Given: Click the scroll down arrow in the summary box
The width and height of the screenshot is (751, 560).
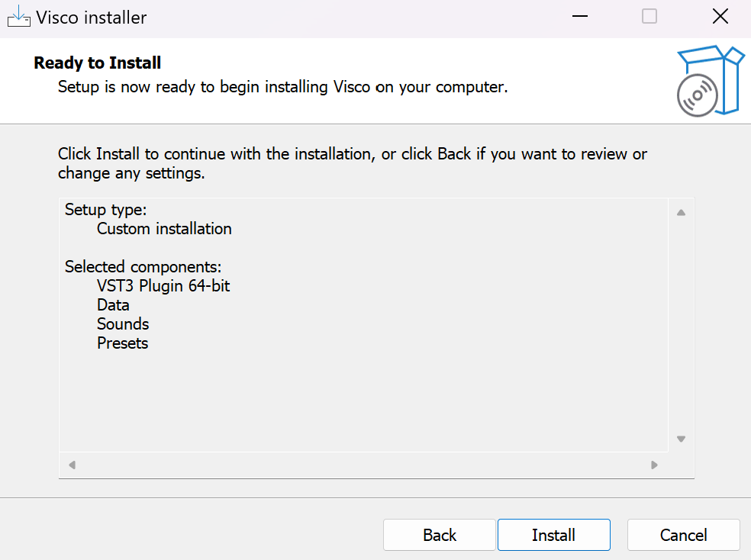Looking at the screenshot, I should coord(681,439).
